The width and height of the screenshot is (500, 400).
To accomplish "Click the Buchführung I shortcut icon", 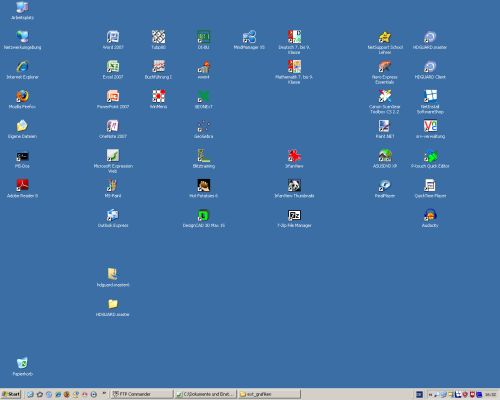I will 158,66.
